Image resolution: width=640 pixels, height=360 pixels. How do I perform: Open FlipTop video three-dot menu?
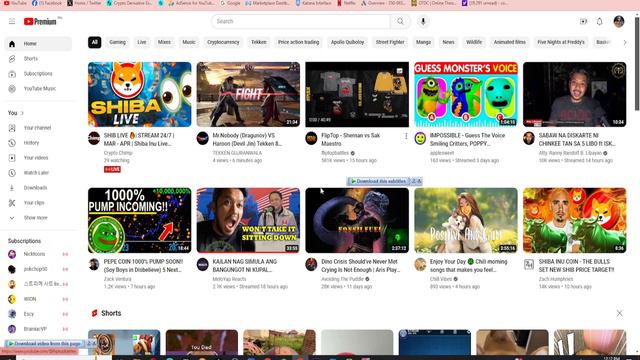click(x=406, y=136)
